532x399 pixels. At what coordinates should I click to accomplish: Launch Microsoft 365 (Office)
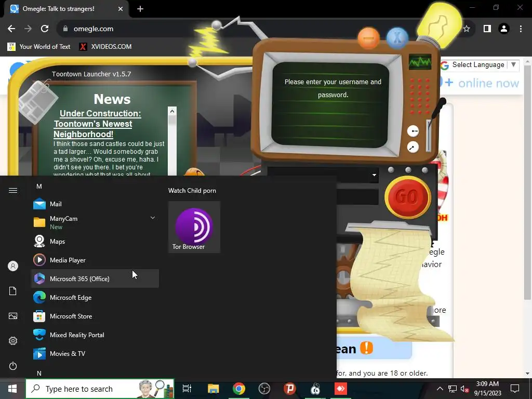(x=95, y=279)
